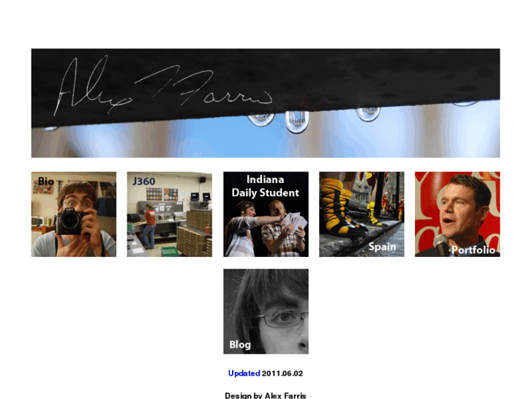Click the "Daily Student" caption text
This screenshot has width=532, height=399.
point(266,193)
